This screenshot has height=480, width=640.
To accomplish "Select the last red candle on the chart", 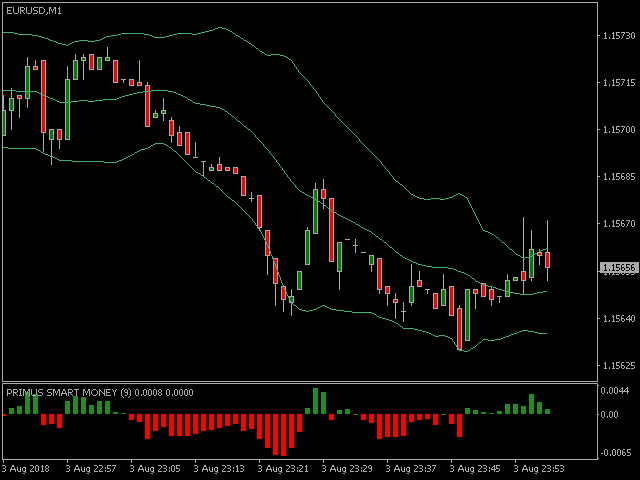I will click(547, 260).
